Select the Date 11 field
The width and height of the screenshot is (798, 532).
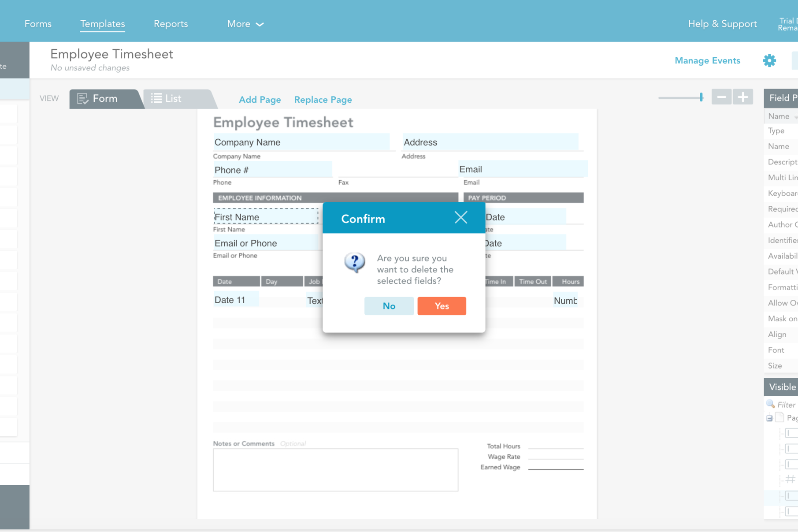coord(236,300)
